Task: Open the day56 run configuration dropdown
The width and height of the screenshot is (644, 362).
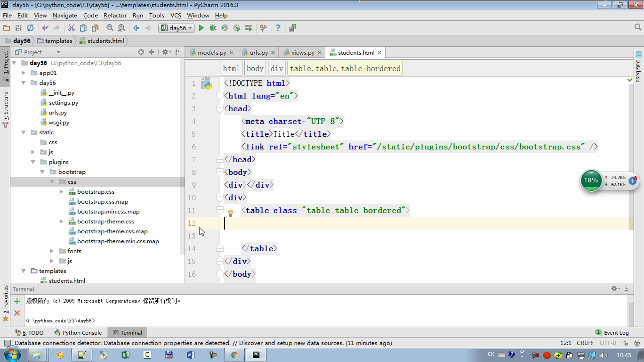Action: pyautogui.click(x=177, y=28)
